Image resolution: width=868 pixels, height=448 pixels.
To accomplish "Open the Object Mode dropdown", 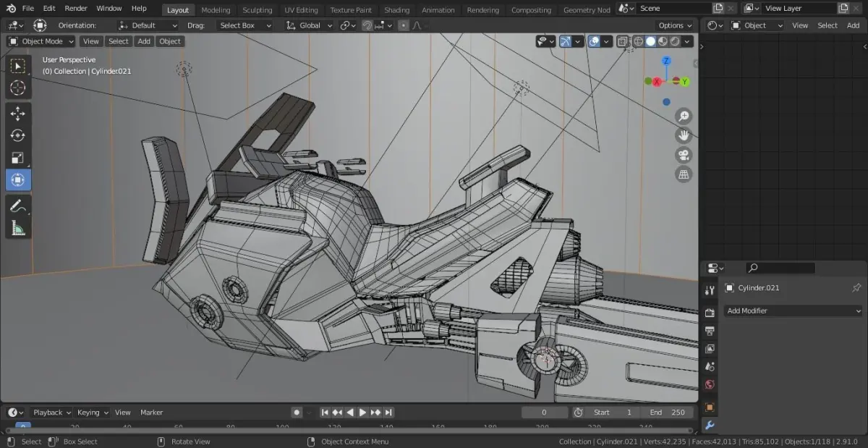I will point(41,42).
